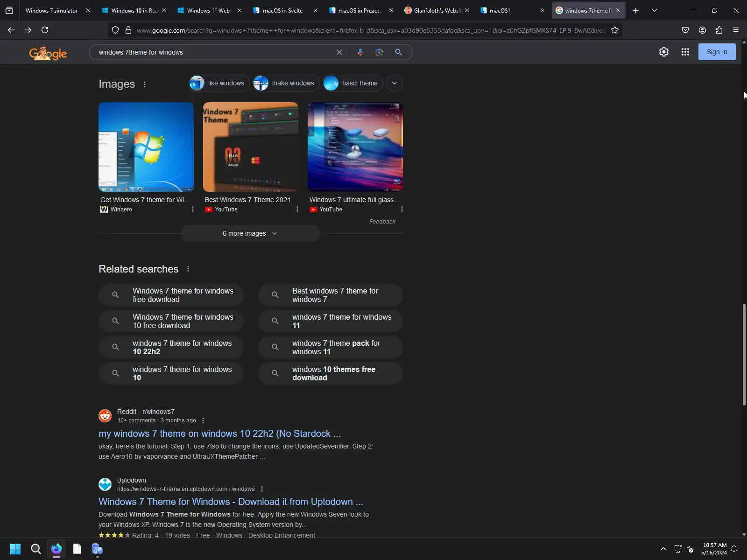Switch to the macOS in Svelte tab
747x560 pixels.
coord(282,10)
